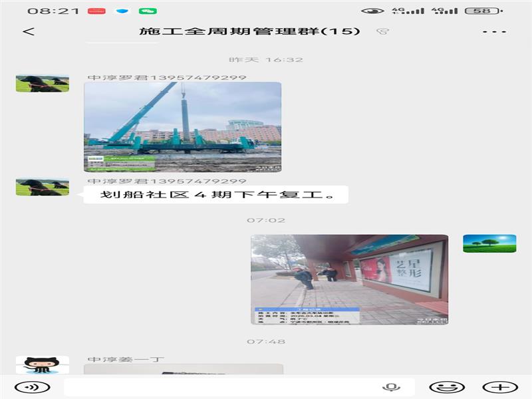
Task: Tap the green field self avatar
Action: [x=489, y=243]
